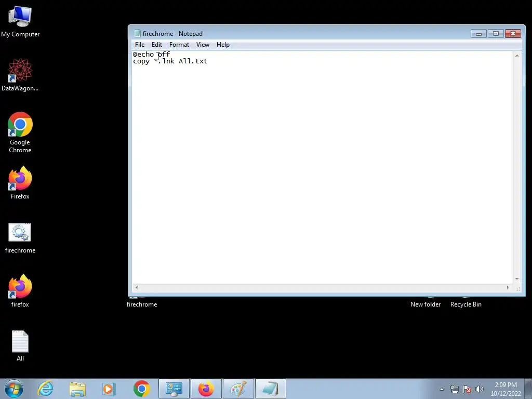The image size is (532, 399).
Task: Open the clock showing 2:09 PM
Action: [x=506, y=389]
